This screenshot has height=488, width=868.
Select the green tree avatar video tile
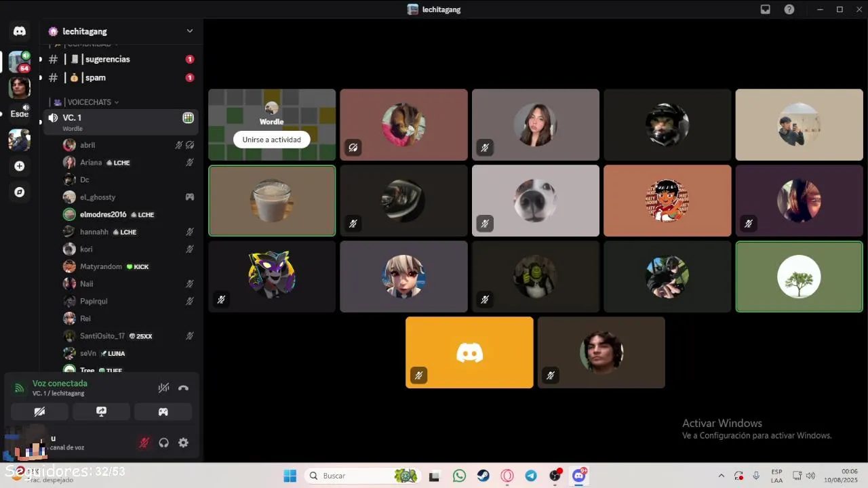(800, 277)
